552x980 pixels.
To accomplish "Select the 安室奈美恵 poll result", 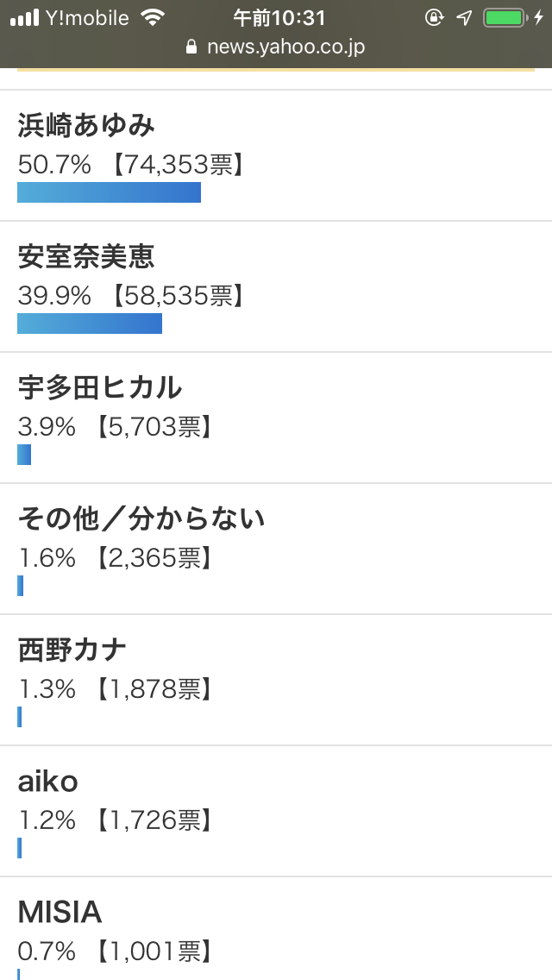I will [276, 287].
